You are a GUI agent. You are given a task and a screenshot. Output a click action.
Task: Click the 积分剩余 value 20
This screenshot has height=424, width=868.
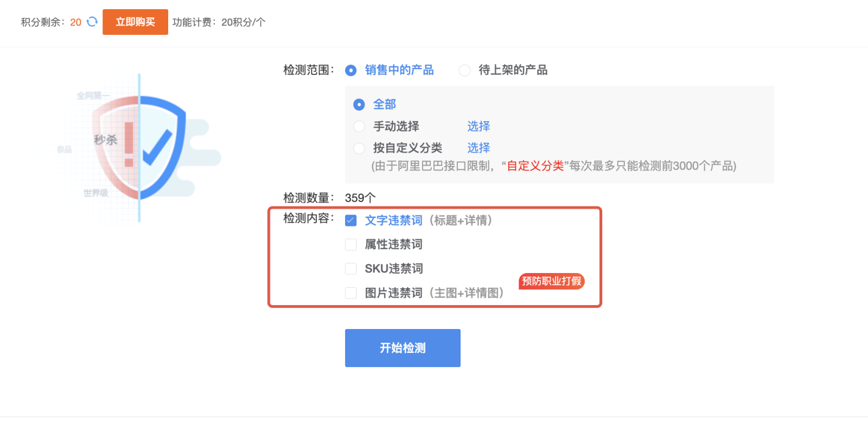pos(75,22)
